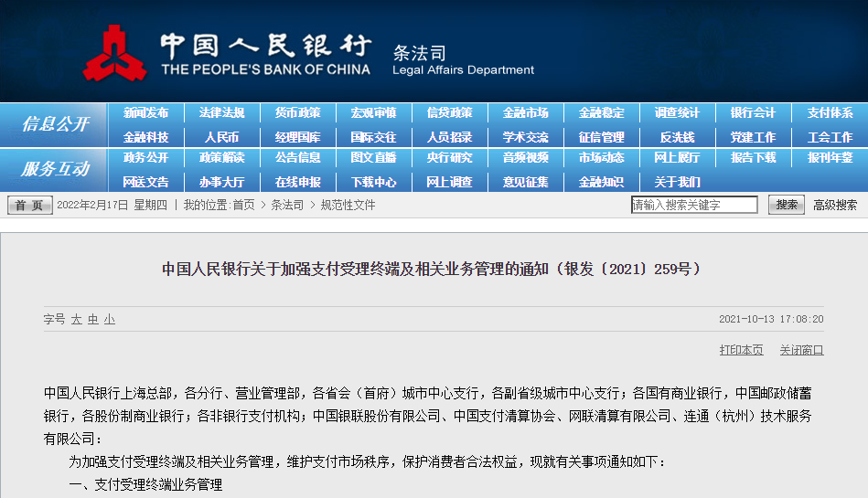Click 条法司 in the breadcrumb path
This screenshot has width=868, height=498.
[286, 206]
